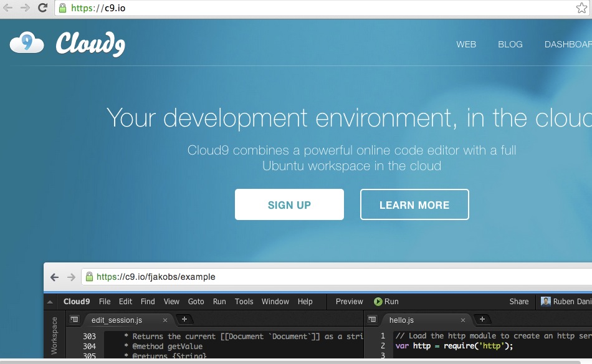Click the c9.io/fjakobs/example URL field
This screenshot has height=364, width=592.
coord(337,277)
